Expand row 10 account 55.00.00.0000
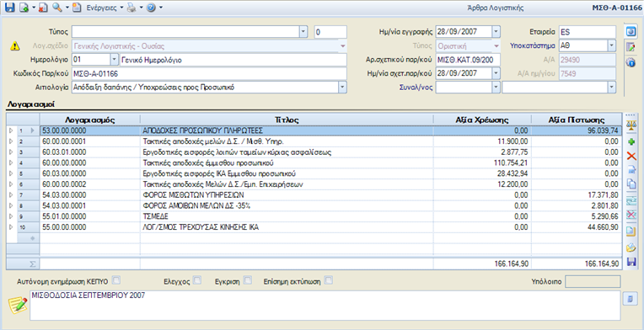Viewport: 644px width, 330px height. click(11, 226)
